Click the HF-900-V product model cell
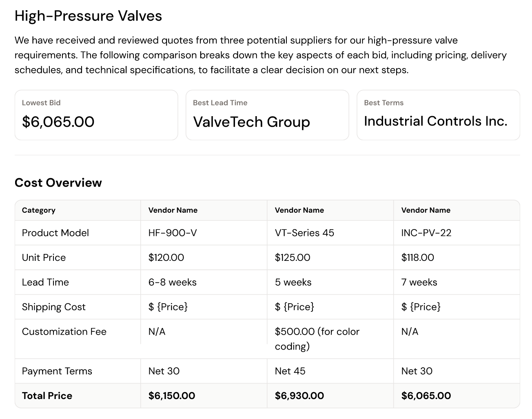532x419 pixels. pos(173,233)
